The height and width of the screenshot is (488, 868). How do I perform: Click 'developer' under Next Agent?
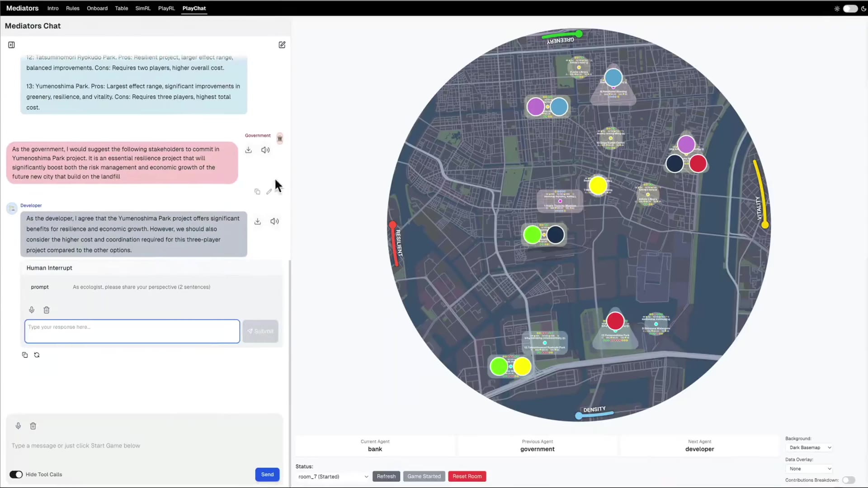pos(699,449)
